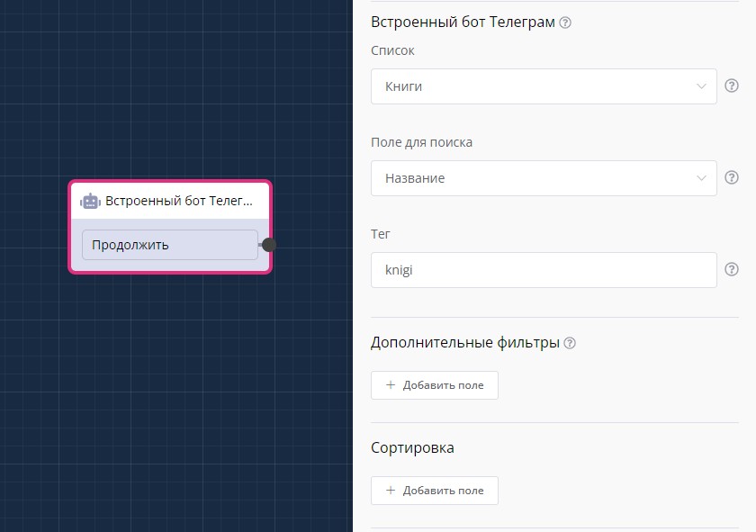Click help icon beside Дополнительные фильтры
This screenshot has width=756, height=532.
570,343
